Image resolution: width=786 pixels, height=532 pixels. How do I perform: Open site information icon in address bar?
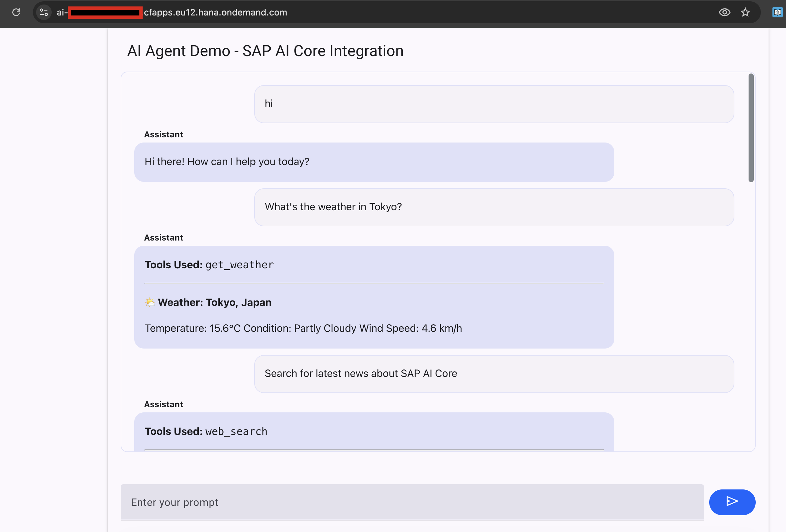[44, 13]
